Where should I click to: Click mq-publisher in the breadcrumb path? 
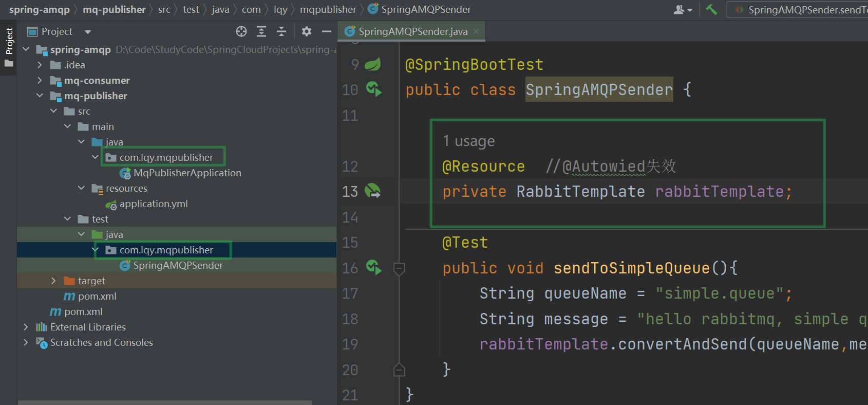(x=114, y=10)
